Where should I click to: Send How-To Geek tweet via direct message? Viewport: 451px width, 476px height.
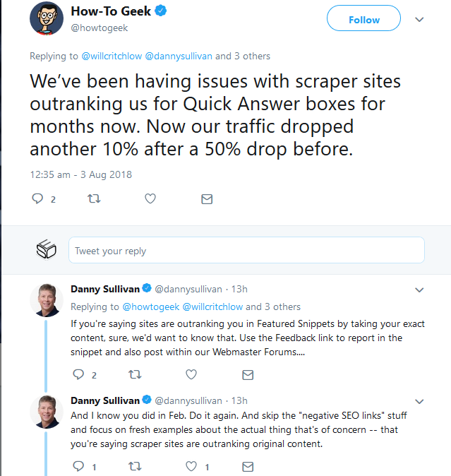(207, 199)
